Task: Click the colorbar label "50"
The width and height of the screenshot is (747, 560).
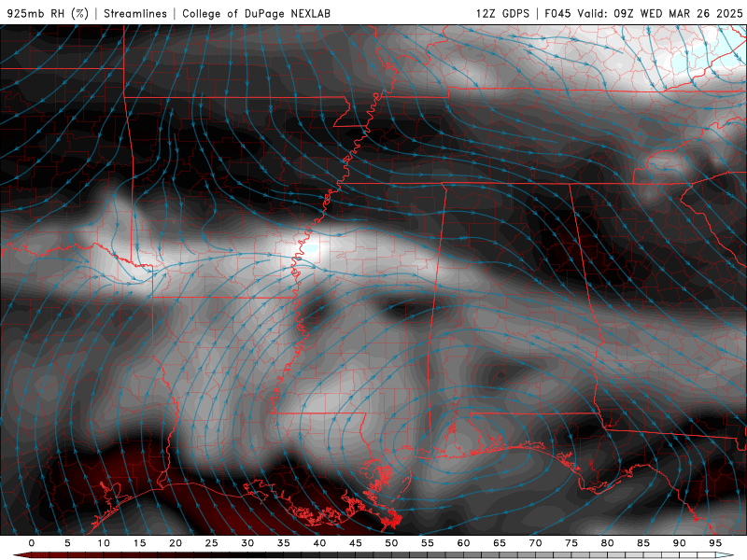Action: click(391, 543)
